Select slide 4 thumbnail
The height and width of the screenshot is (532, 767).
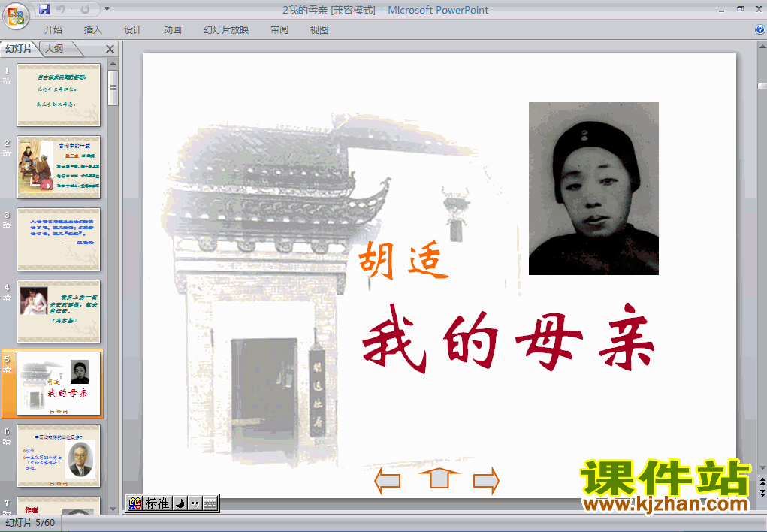(59, 311)
